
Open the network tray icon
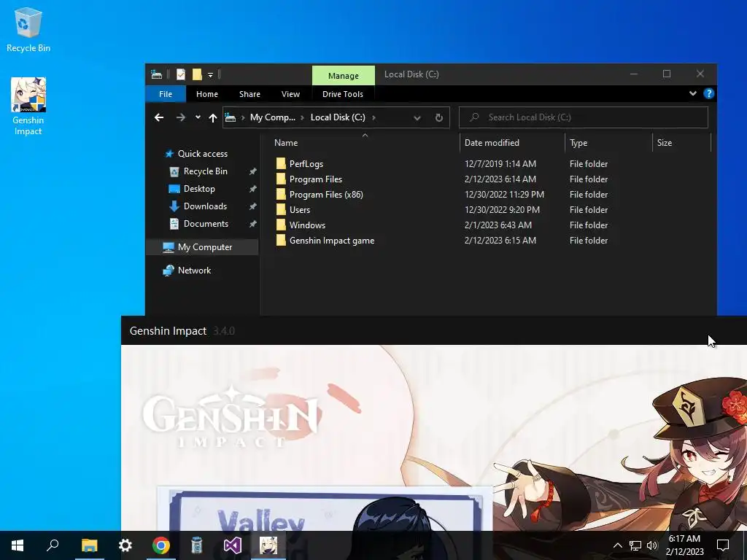[x=635, y=545]
